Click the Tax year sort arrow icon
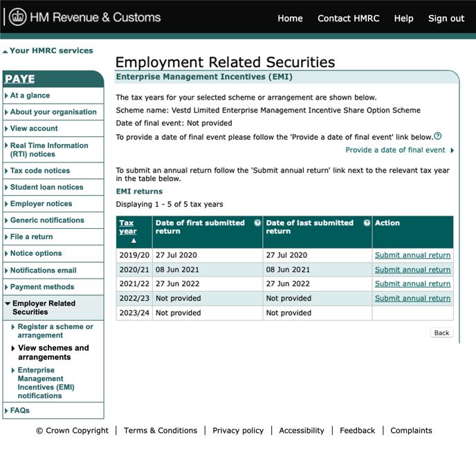476x457 pixels. [134, 241]
